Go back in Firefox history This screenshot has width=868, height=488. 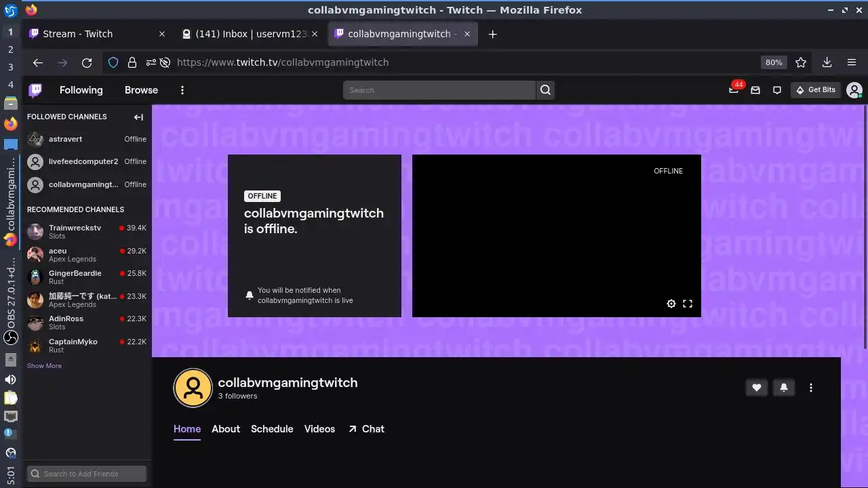(x=38, y=62)
